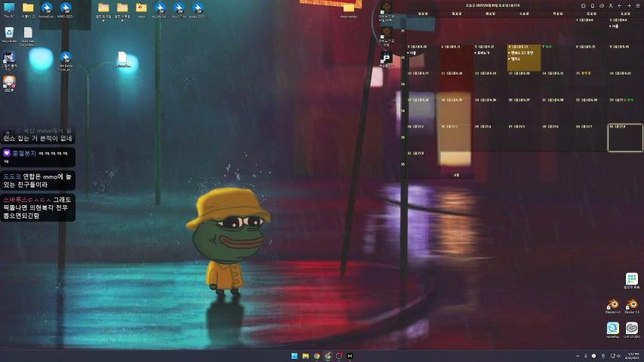This screenshot has height=362, width=644.
Task: Open volume control in system tray
Action: [618, 356]
